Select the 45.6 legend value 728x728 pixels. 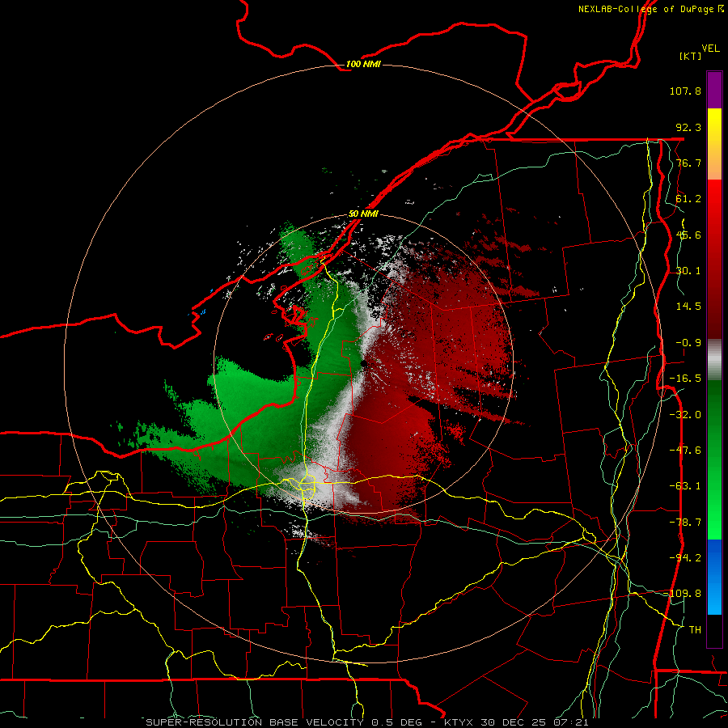point(688,235)
